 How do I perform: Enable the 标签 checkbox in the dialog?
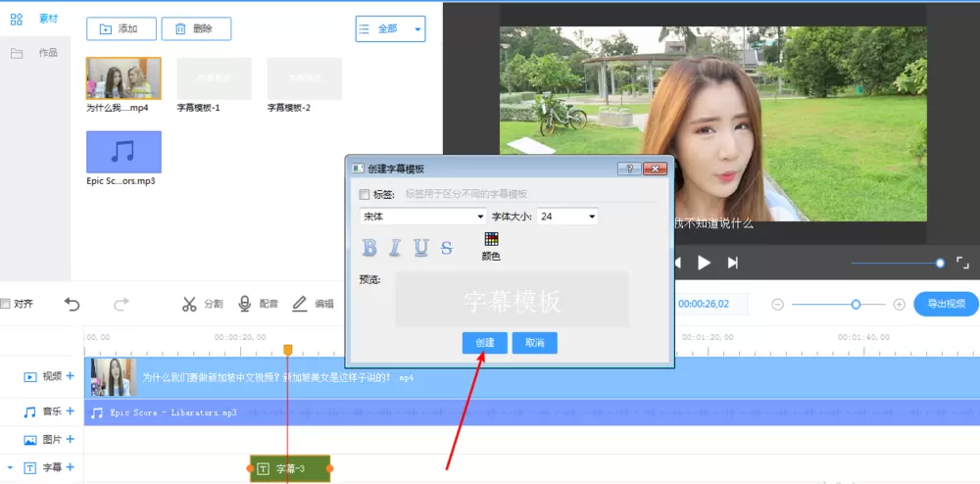[365, 194]
